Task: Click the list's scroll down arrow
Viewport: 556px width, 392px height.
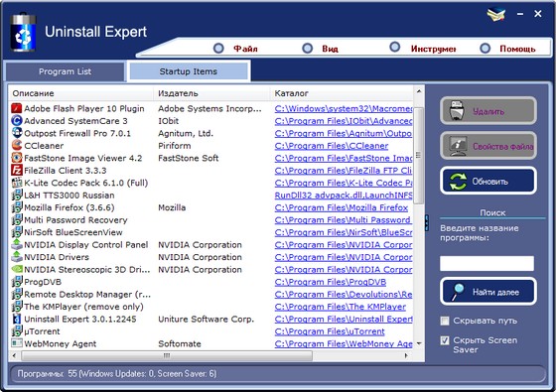Action: click(x=419, y=343)
